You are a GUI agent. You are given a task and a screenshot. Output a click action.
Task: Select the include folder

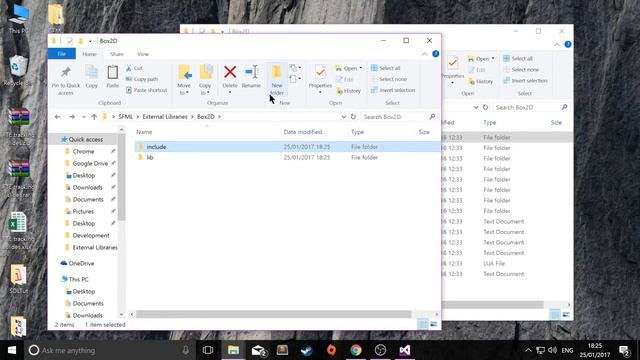tap(287, 147)
